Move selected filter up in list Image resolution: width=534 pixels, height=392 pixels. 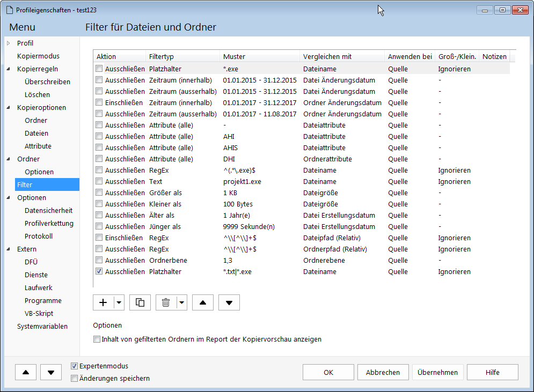(202, 302)
